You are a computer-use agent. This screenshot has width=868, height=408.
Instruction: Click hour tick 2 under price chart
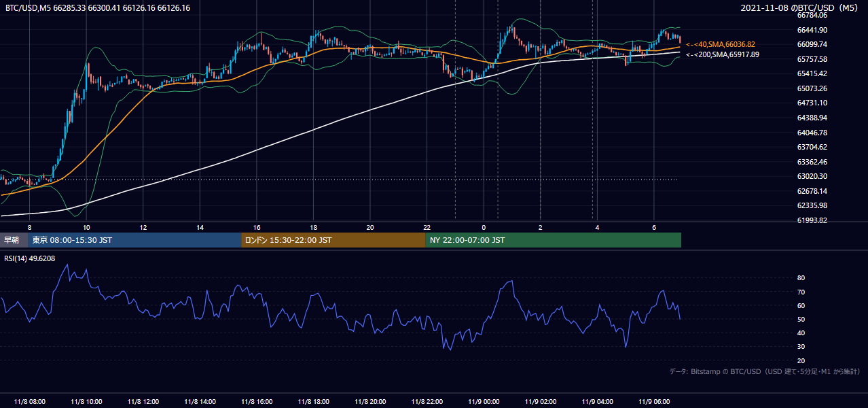[541, 227]
